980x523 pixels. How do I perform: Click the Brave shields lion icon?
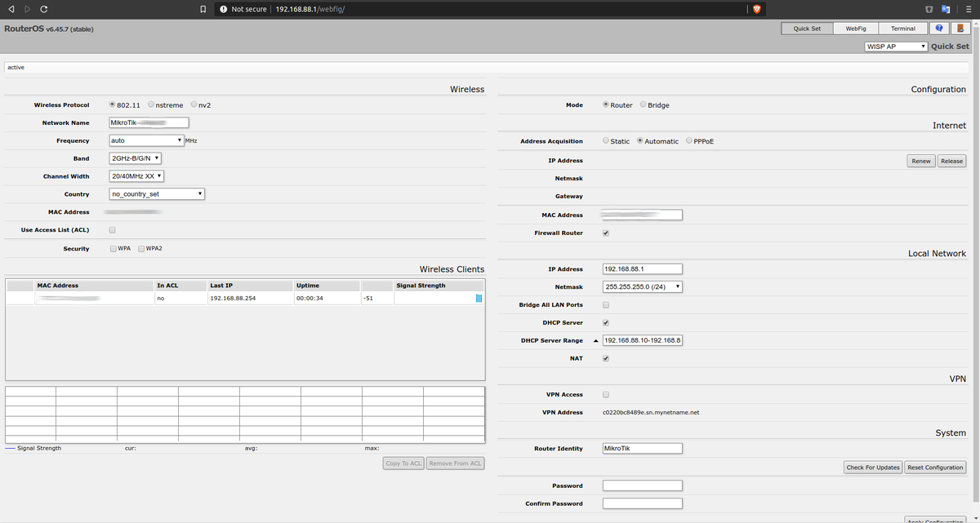pos(756,9)
